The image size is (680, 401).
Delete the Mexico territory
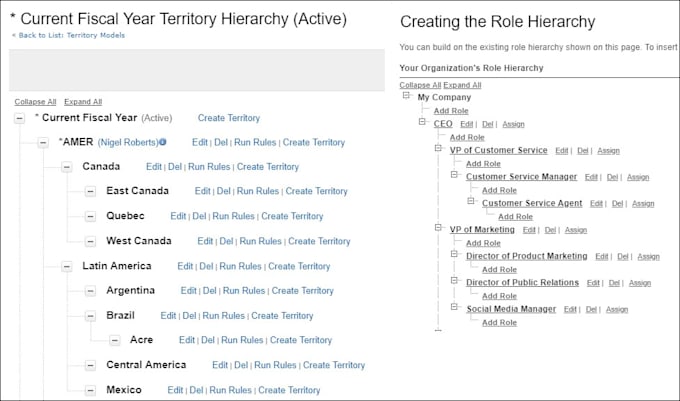tap(196, 390)
